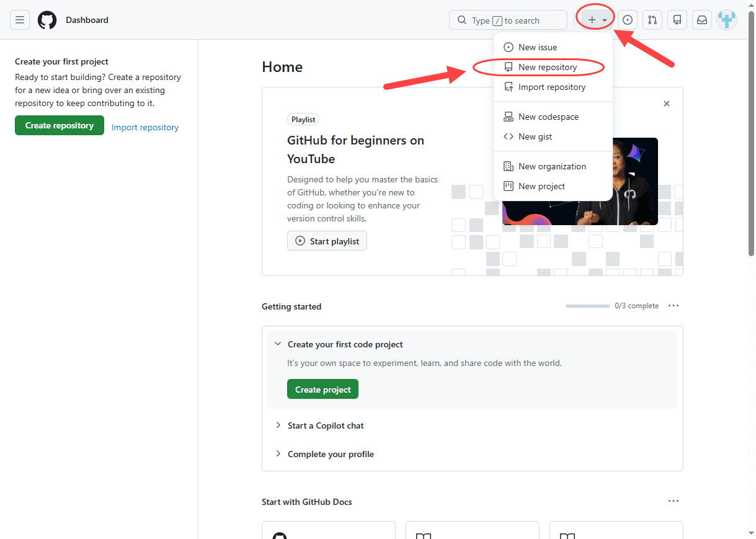Choose New repository from the menu

click(553, 67)
